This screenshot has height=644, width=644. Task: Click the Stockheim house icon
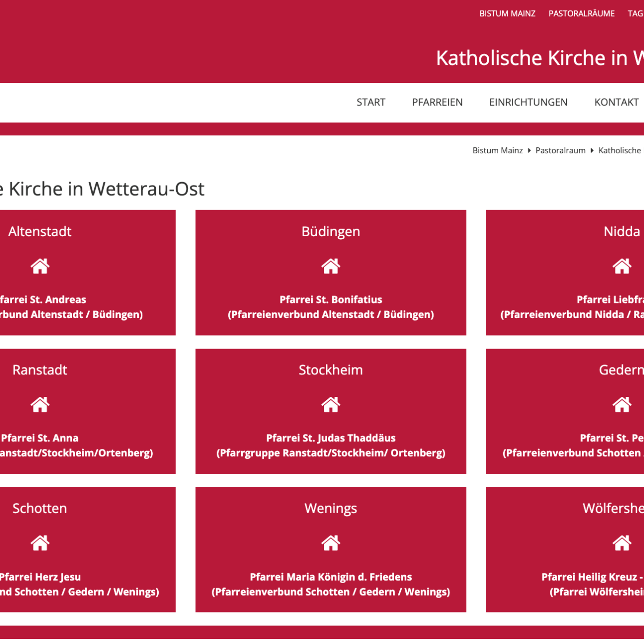tap(330, 404)
